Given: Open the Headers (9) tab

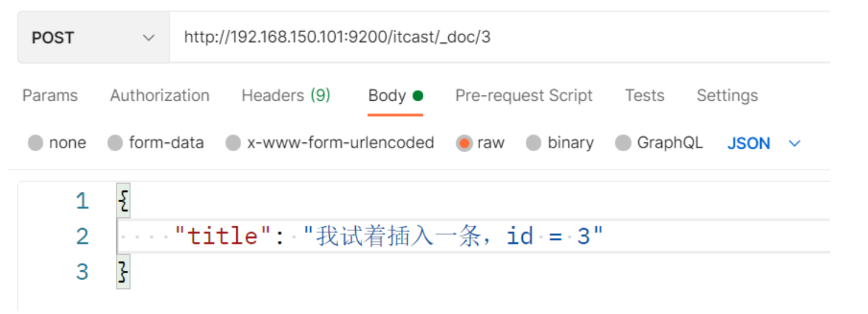Looking at the screenshot, I should point(285,95).
